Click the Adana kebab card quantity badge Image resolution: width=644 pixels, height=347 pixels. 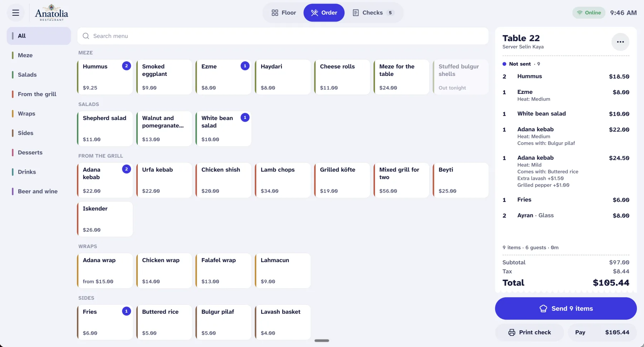pos(126,169)
